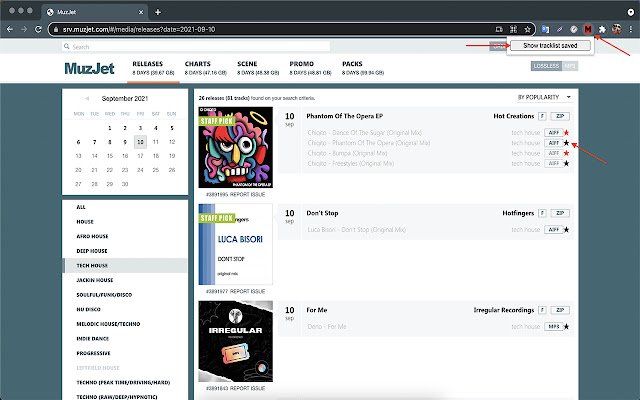Image resolution: width=640 pixels, height=400 pixels.
Task: Click the browser forward arrow
Action: (24, 29)
